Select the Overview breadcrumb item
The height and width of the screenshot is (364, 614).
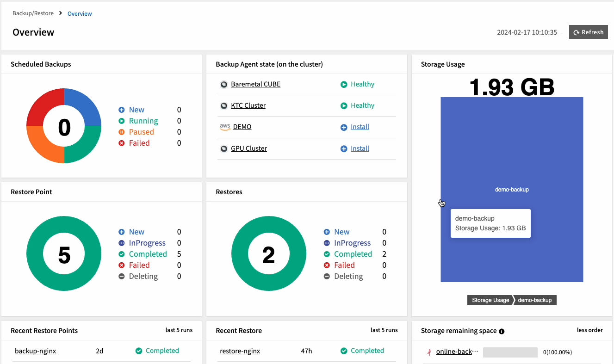point(80,14)
